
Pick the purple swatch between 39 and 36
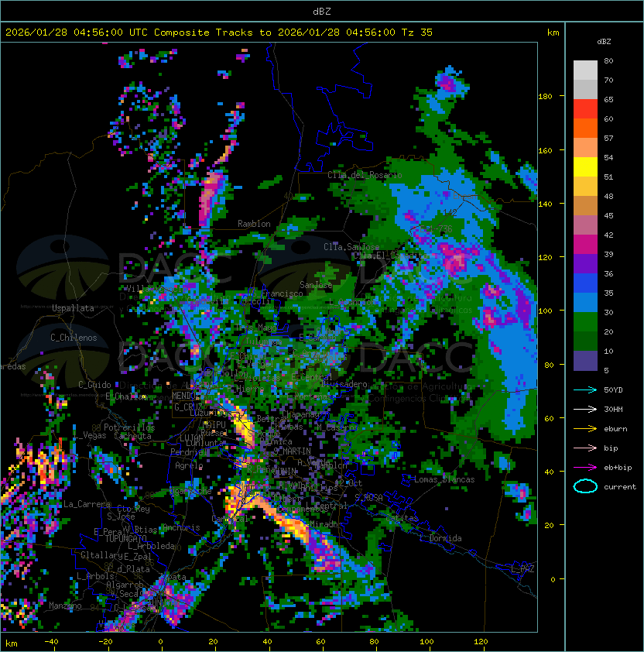pyautogui.click(x=585, y=263)
